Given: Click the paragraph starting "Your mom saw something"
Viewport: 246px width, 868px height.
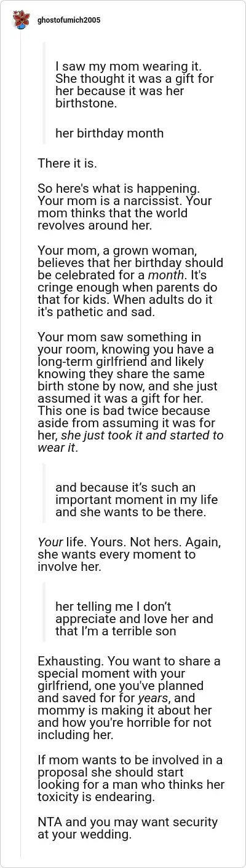Looking at the screenshot, I should 130,392.
